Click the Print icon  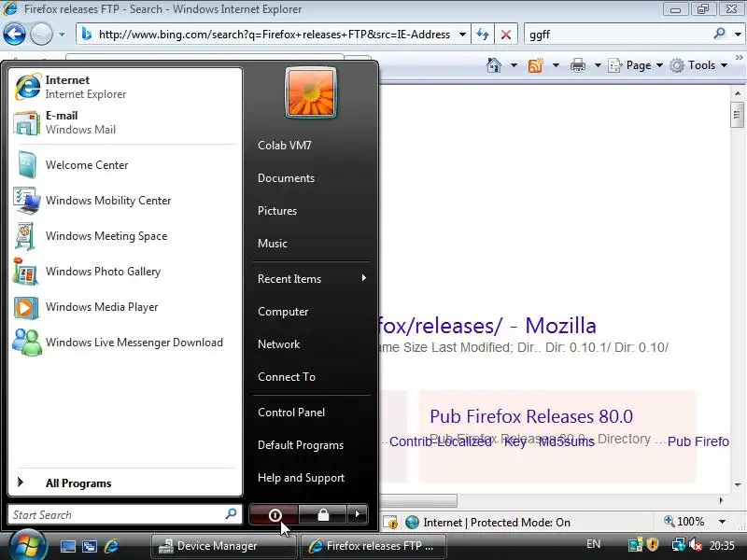[x=578, y=64]
